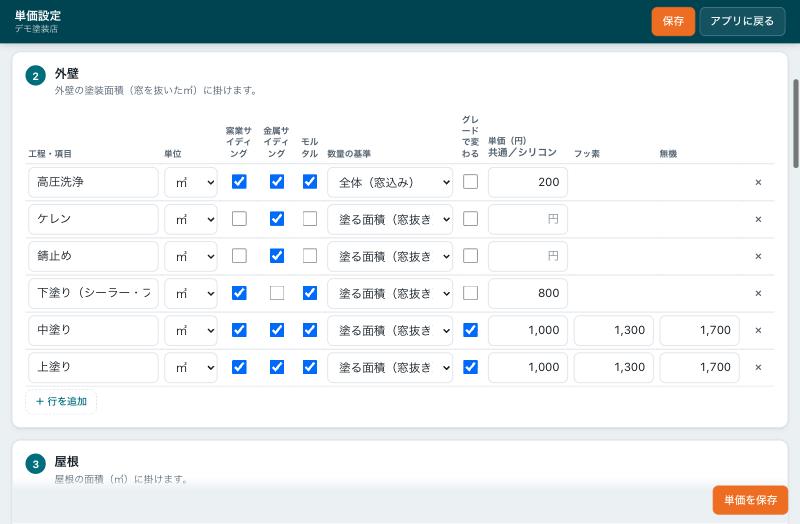Delete the 上塗り row
Screen dimensions: 800x524
[x=758, y=367]
